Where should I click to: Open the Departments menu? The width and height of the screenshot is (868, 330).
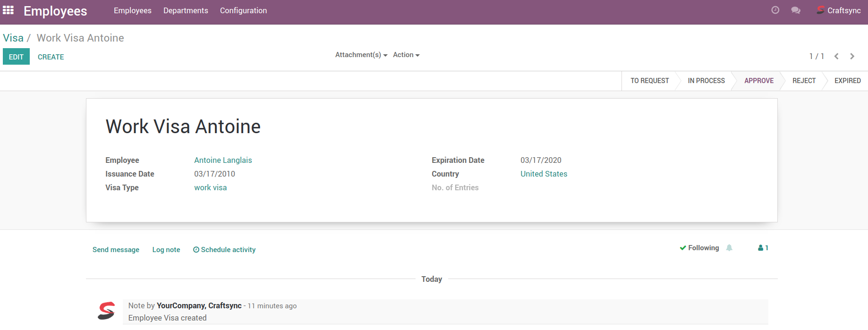pyautogui.click(x=186, y=10)
